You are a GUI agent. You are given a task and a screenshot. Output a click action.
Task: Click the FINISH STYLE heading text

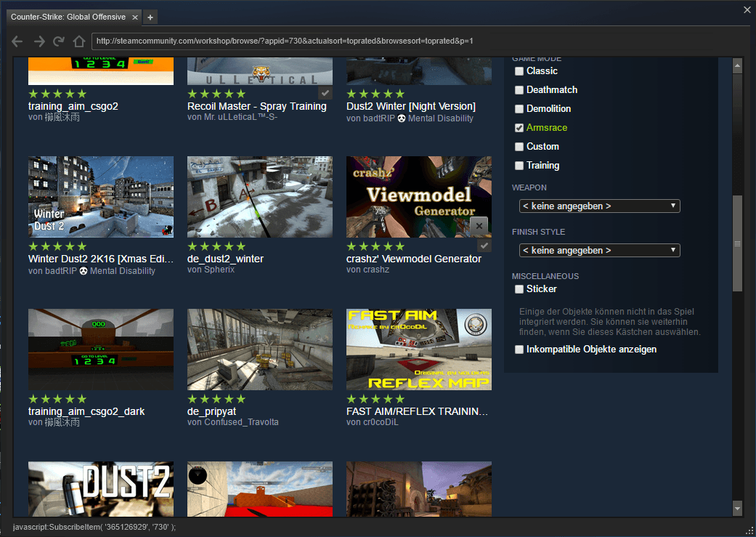tap(539, 232)
